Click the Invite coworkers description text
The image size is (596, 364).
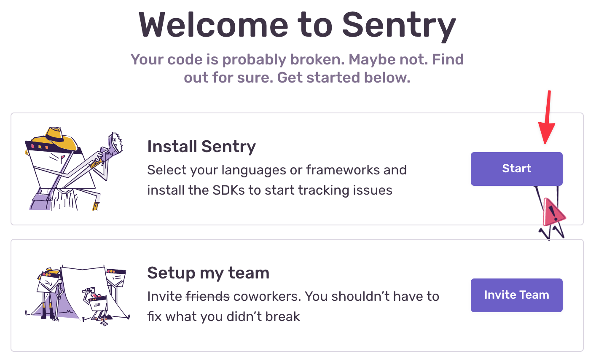click(293, 306)
